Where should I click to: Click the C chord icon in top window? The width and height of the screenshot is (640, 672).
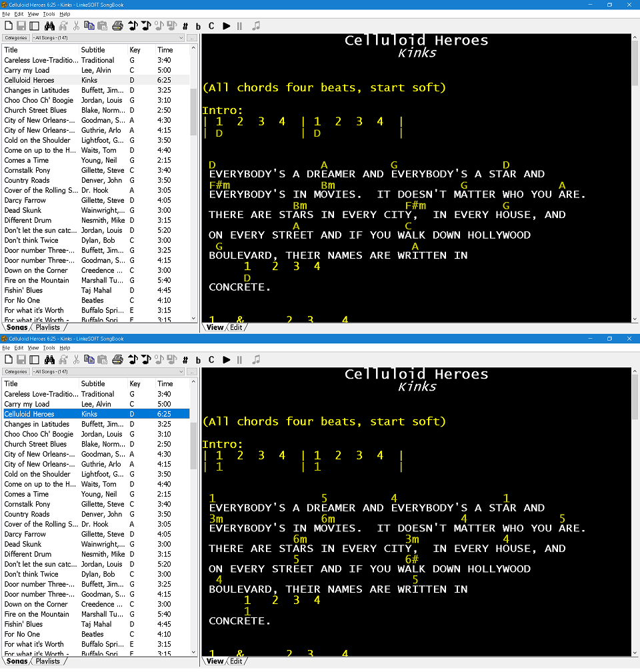[x=211, y=26]
